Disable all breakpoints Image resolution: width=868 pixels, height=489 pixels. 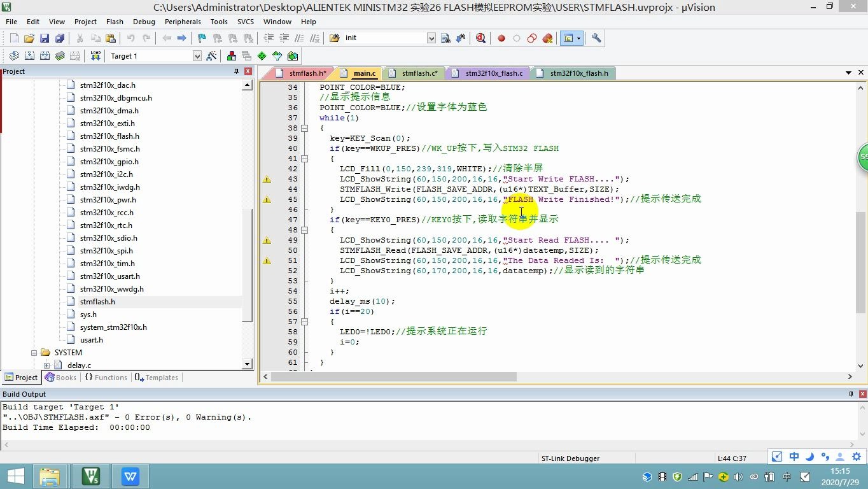531,38
